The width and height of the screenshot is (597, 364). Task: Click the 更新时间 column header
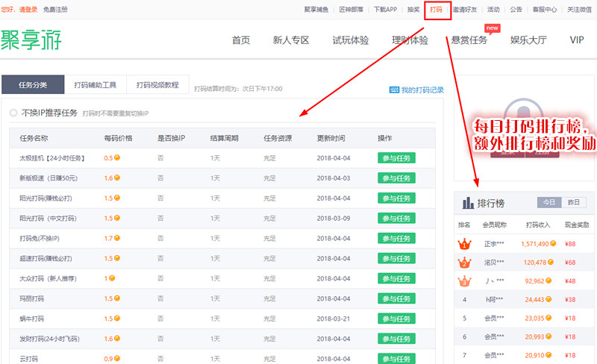click(331, 138)
